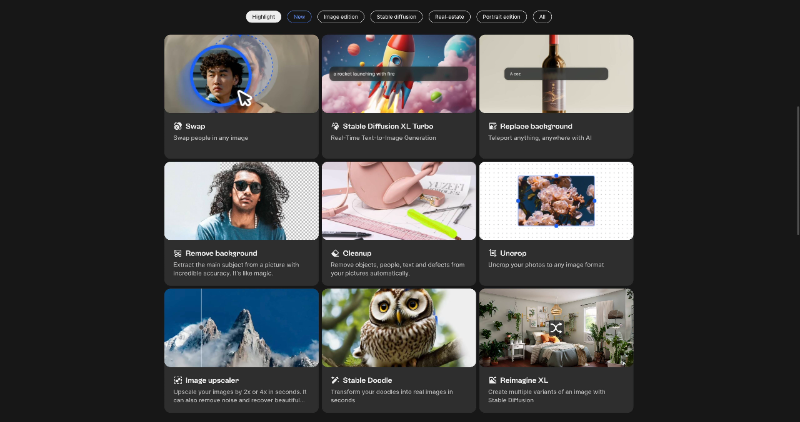Click 'Upscale your images by 2x' description
Image resolution: width=800 pixels, height=422 pixels.
240,396
